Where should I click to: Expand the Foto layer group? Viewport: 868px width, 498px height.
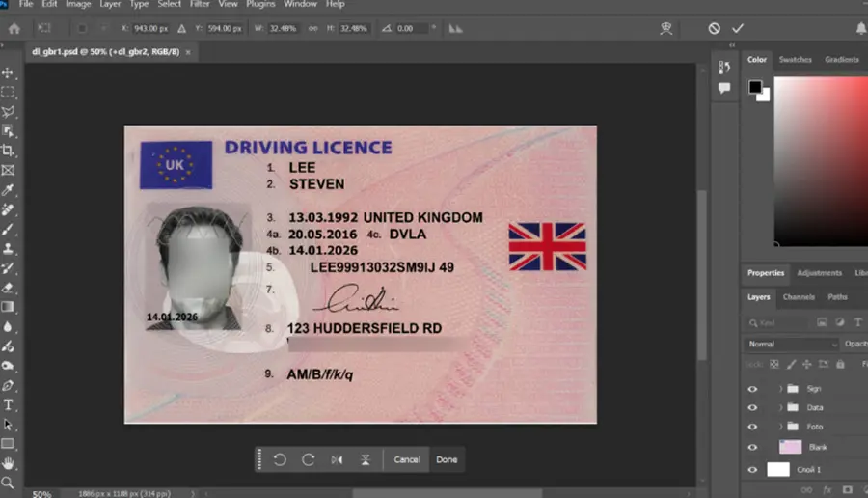click(x=780, y=427)
